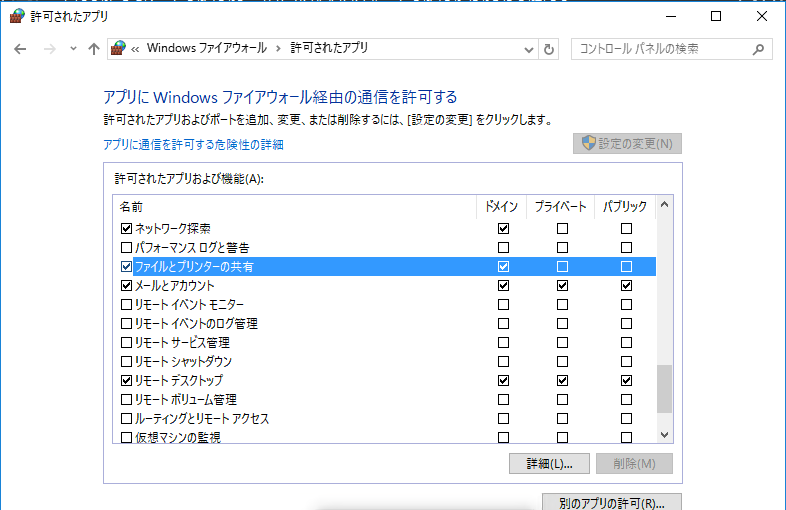Select the リモート サービス管理 row text
Viewport: 786px width, 510px height.
pos(182,343)
